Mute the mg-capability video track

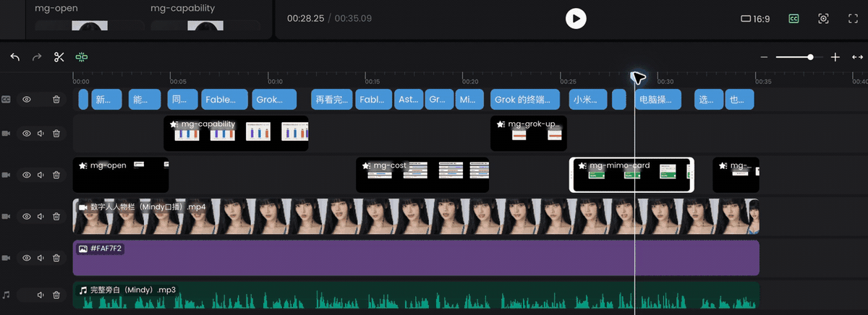pos(41,134)
